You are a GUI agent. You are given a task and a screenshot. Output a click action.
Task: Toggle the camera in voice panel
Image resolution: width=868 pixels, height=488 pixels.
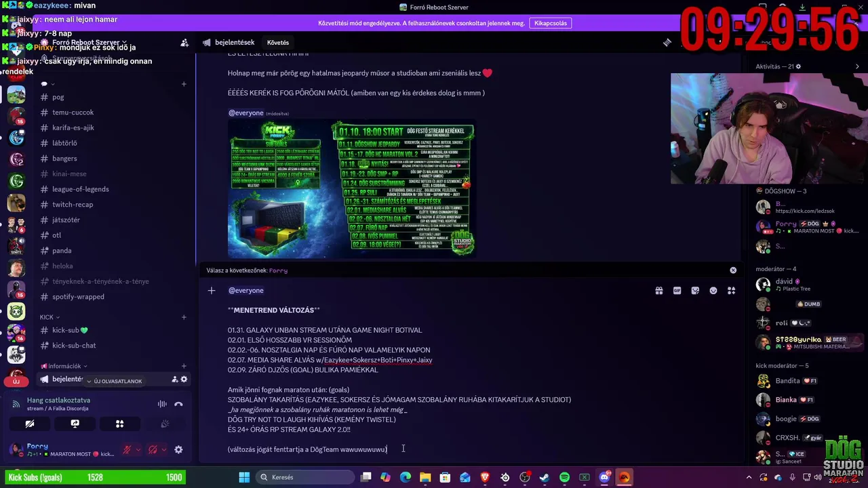(x=30, y=424)
